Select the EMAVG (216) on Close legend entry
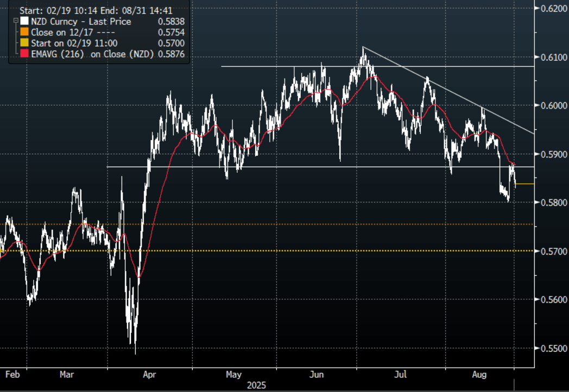 pyautogui.click(x=93, y=54)
